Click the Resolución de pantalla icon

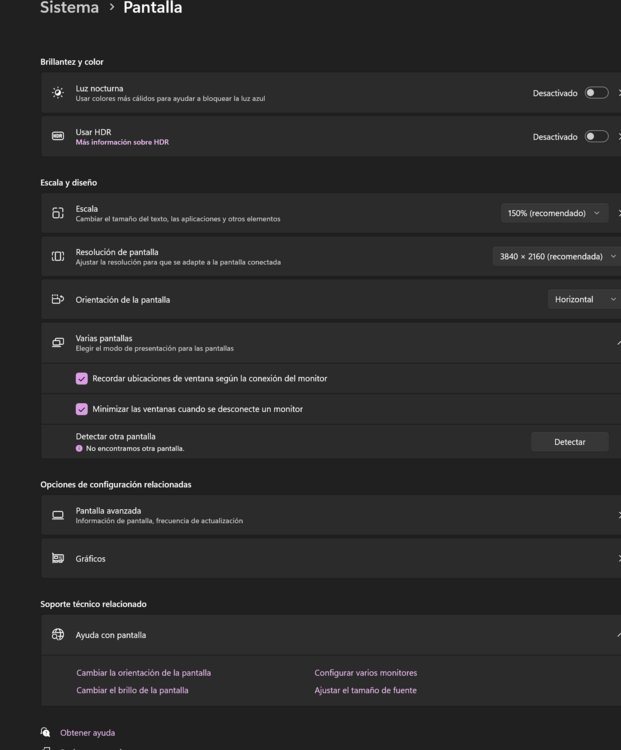(58, 257)
